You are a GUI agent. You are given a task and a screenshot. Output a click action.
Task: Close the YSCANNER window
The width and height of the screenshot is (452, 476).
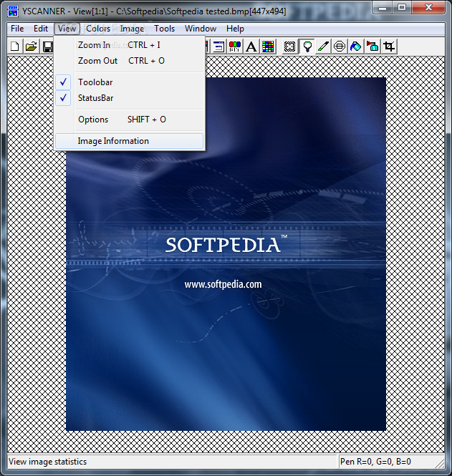[x=428, y=8]
